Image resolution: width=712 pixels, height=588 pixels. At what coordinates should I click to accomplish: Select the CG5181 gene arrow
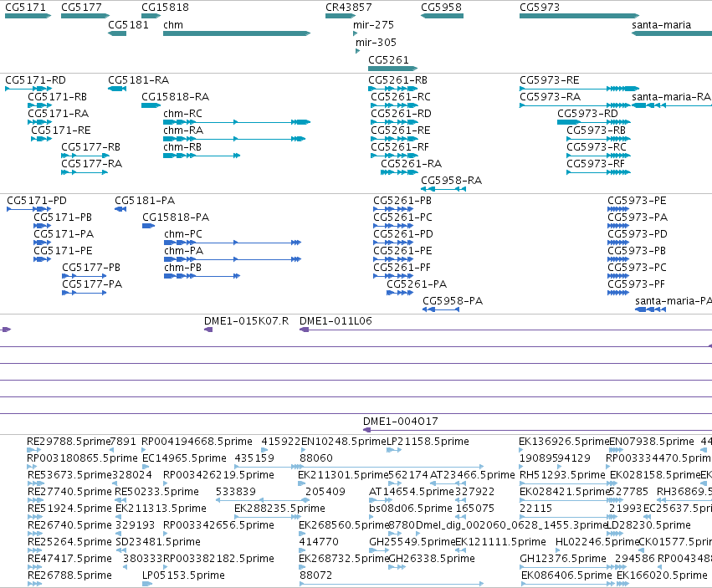[x=117, y=33]
